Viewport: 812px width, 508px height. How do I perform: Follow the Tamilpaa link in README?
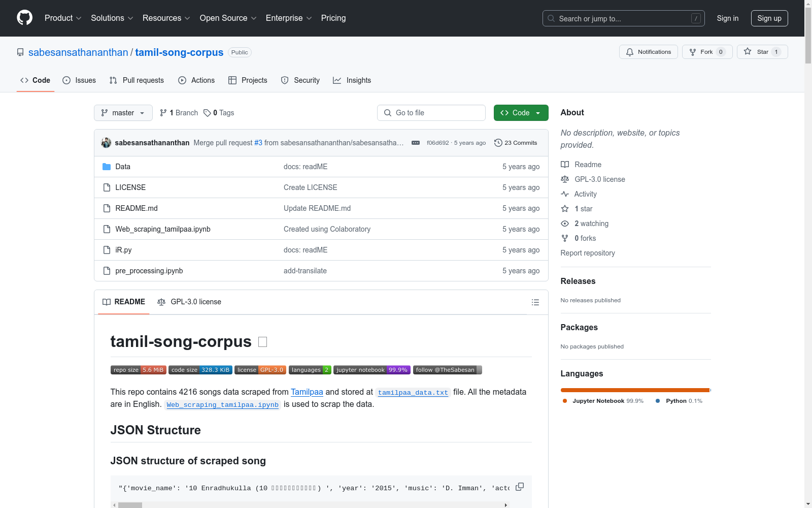307,392
